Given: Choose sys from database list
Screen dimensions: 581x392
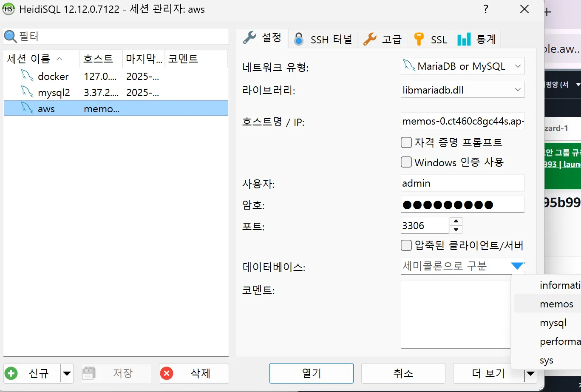Looking at the screenshot, I should pos(547,360).
